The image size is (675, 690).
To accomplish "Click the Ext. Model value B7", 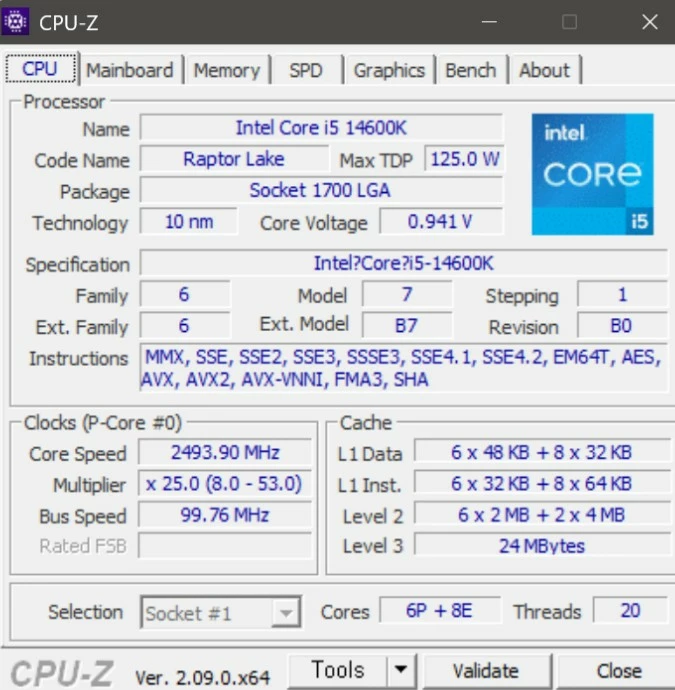I will tap(407, 326).
